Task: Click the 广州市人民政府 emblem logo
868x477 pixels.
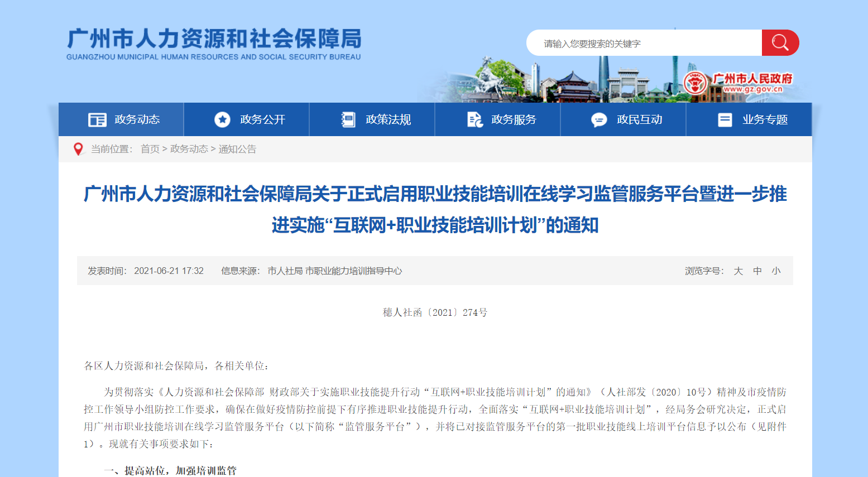Action: (x=695, y=84)
